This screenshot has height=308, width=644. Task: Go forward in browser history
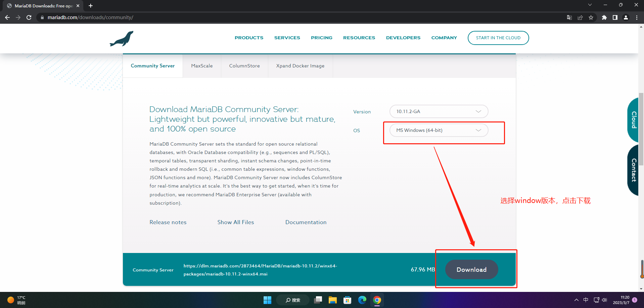pyautogui.click(x=18, y=17)
